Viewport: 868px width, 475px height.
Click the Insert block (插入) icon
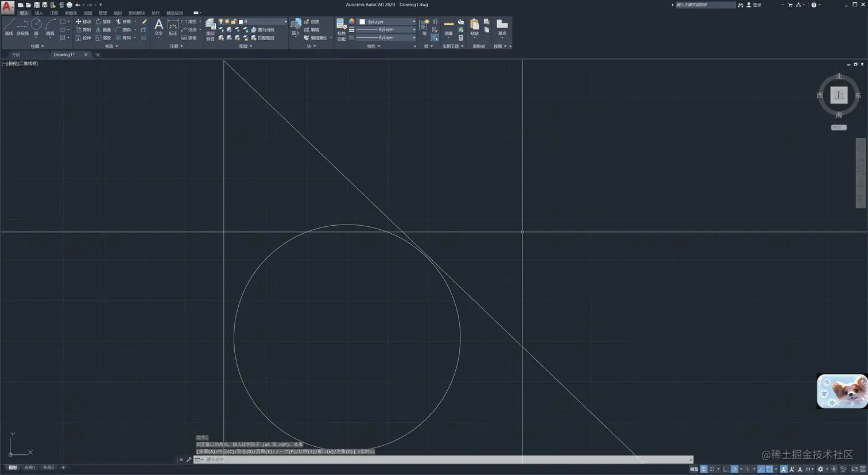click(296, 26)
